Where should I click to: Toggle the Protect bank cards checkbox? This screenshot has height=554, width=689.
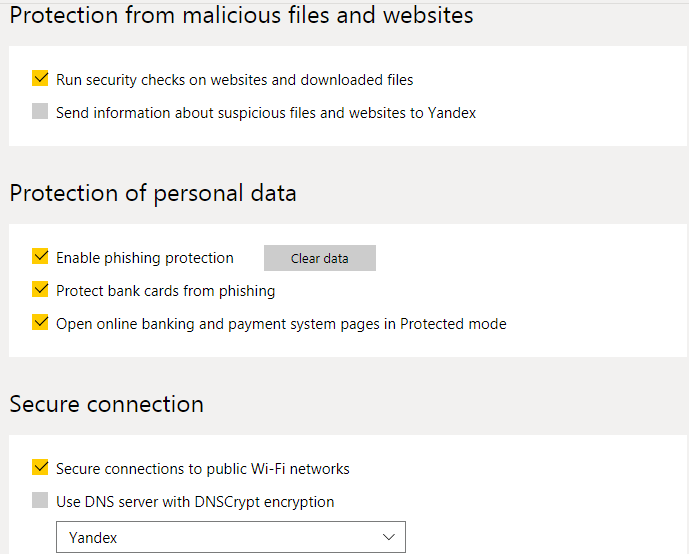[x=40, y=290]
